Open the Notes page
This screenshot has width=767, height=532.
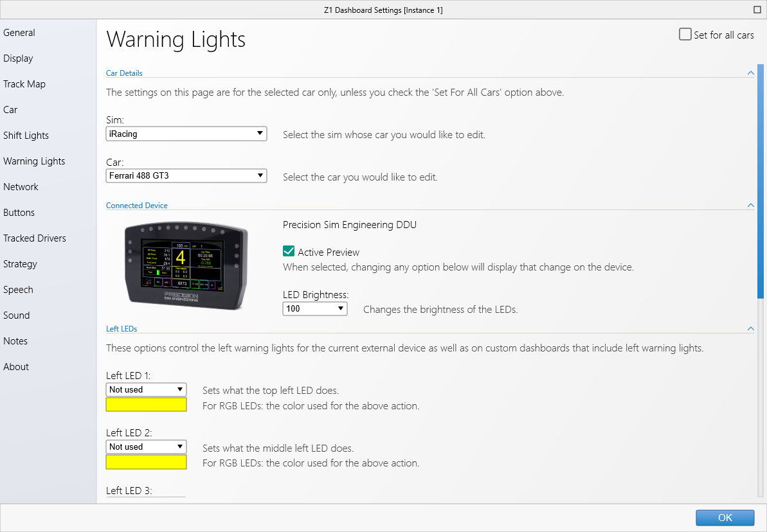pyautogui.click(x=15, y=341)
